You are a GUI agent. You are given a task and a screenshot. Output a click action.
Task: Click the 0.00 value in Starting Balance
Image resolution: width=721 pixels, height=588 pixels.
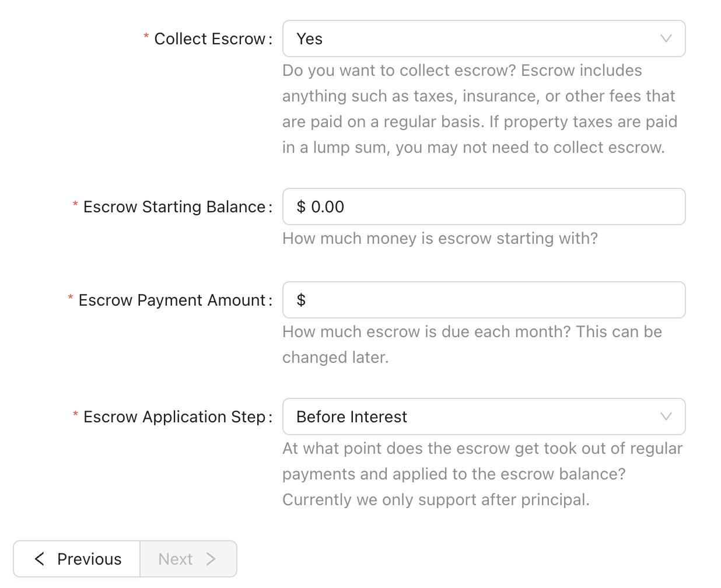point(327,206)
